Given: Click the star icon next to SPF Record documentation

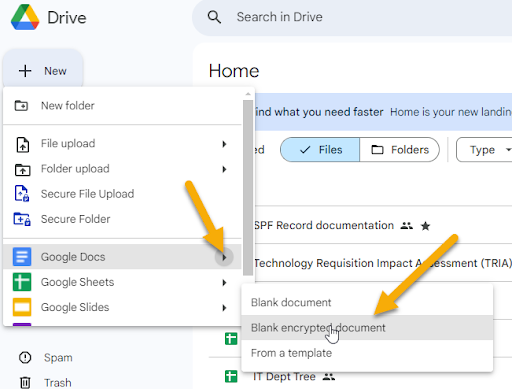Looking at the screenshot, I should [425, 226].
